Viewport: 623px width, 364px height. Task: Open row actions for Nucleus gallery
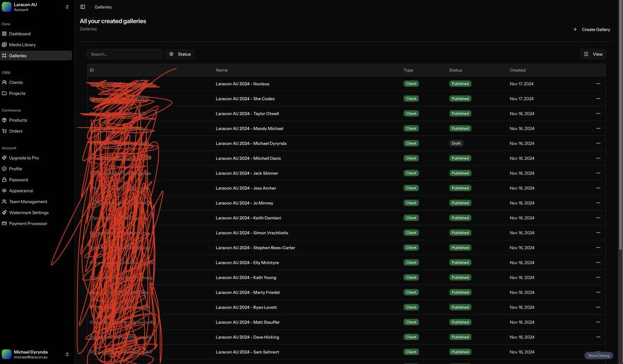(x=598, y=83)
